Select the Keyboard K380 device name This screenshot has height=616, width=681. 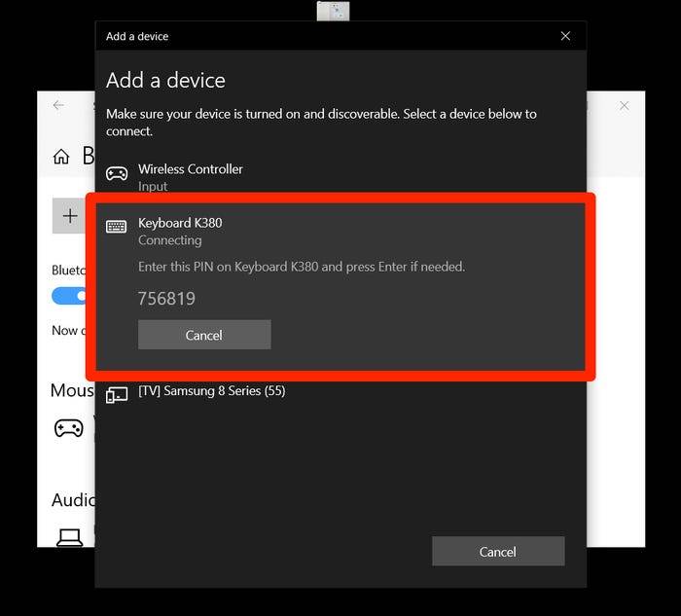180,223
